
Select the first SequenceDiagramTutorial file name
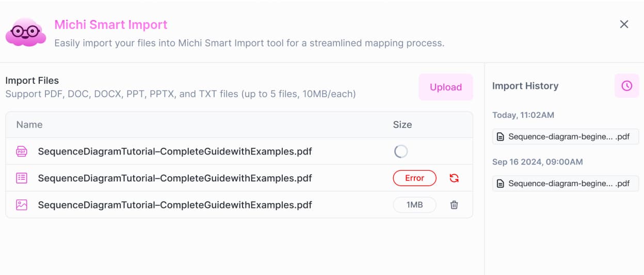click(x=175, y=151)
